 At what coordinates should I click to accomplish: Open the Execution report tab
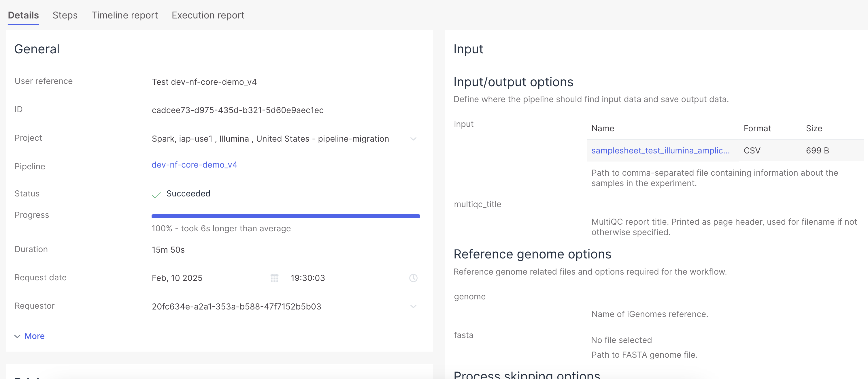tap(208, 15)
